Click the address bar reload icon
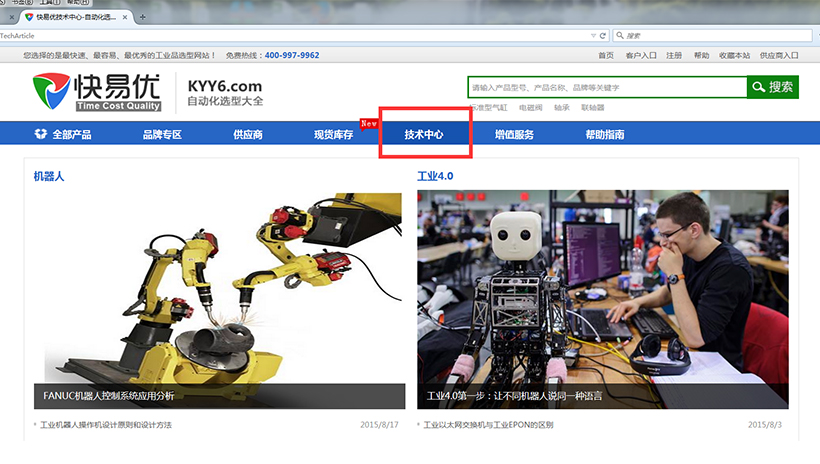The width and height of the screenshot is (820, 464). [x=602, y=36]
